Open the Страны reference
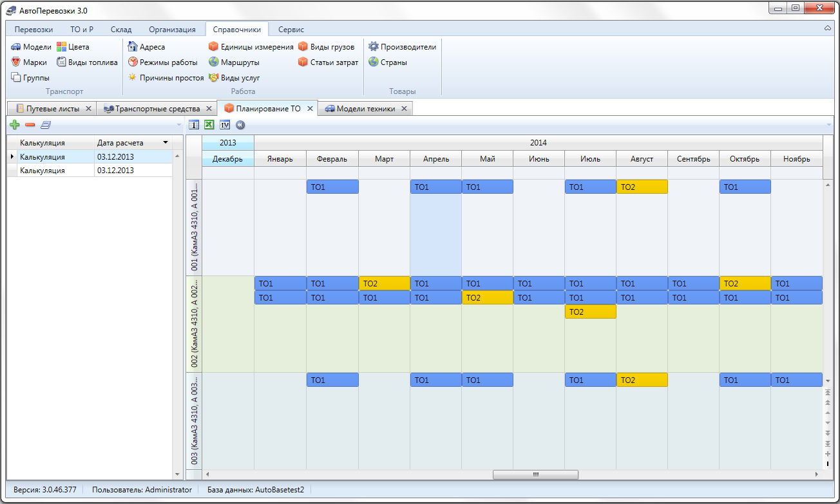Image resolution: width=840 pixels, height=504 pixels. coord(388,62)
